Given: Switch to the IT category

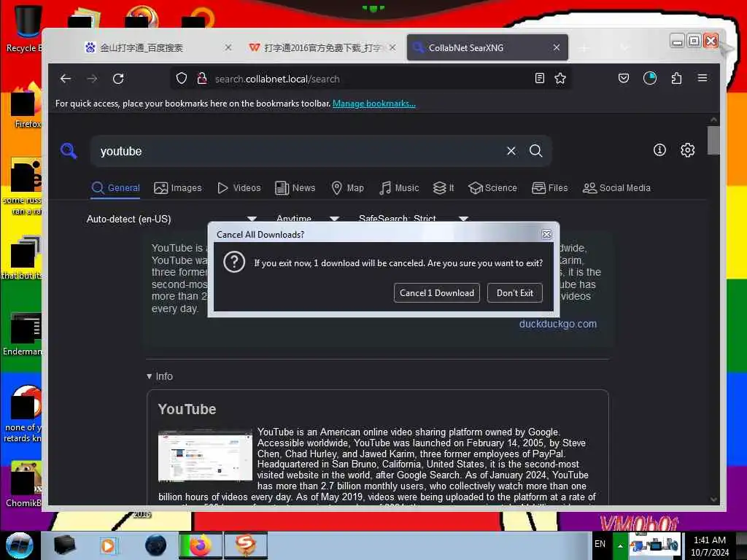Looking at the screenshot, I should (x=443, y=187).
